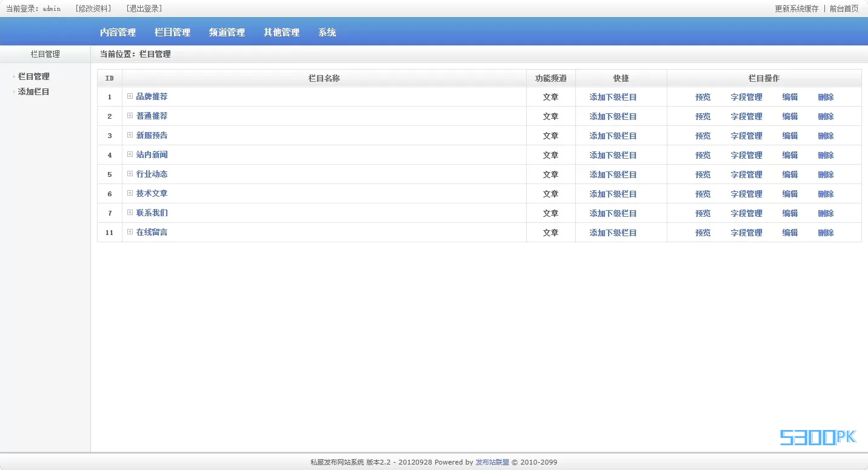Click the 功能频道 table header

pos(550,78)
